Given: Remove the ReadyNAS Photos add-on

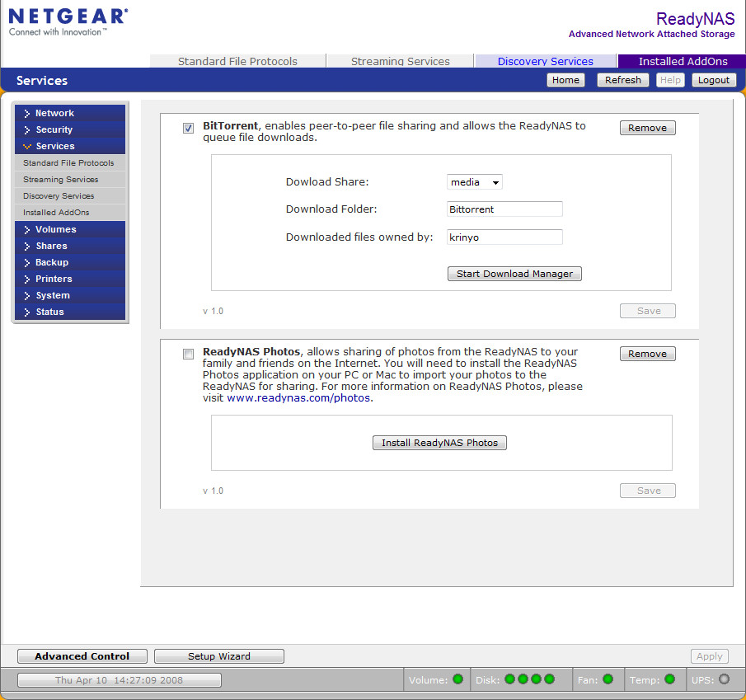Looking at the screenshot, I should (x=648, y=354).
